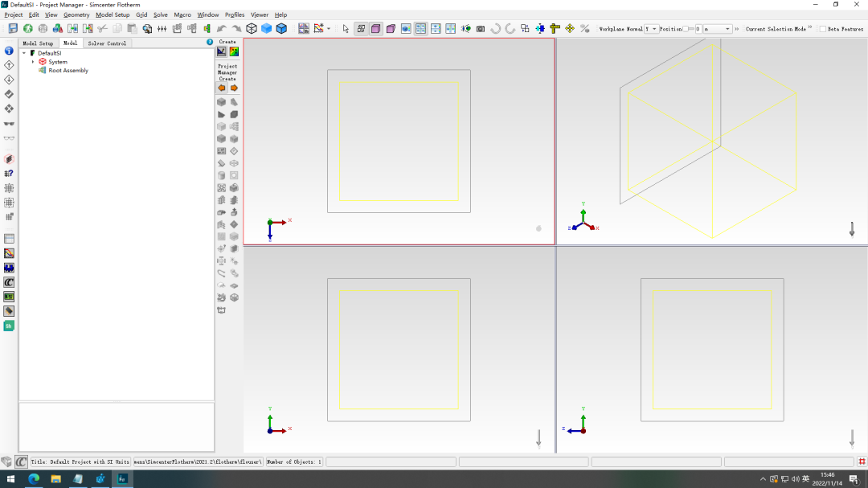The width and height of the screenshot is (868, 488).
Task: Open the Solve menu
Action: 161,15
